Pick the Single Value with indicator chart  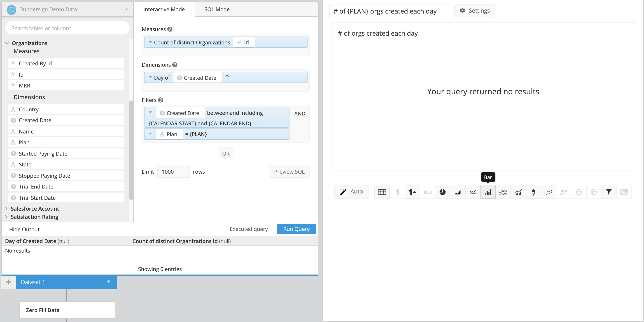point(412,192)
